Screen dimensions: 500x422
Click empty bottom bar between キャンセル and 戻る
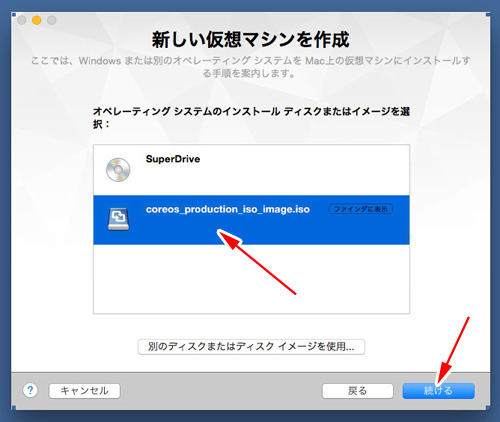(221, 391)
